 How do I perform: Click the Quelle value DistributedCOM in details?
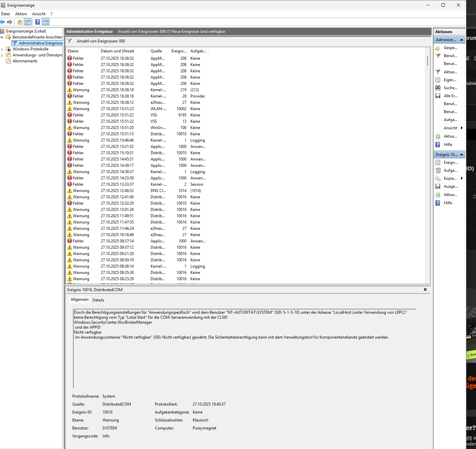coord(117,404)
